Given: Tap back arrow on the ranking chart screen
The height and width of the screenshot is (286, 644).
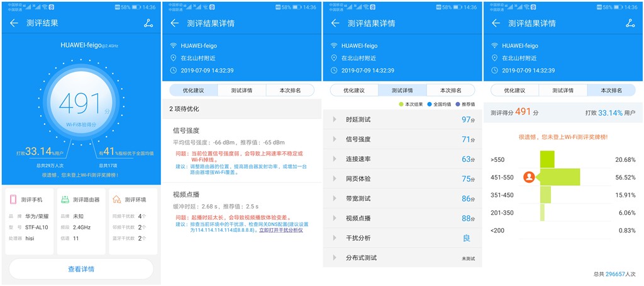Looking at the screenshot, I should coord(496,23).
